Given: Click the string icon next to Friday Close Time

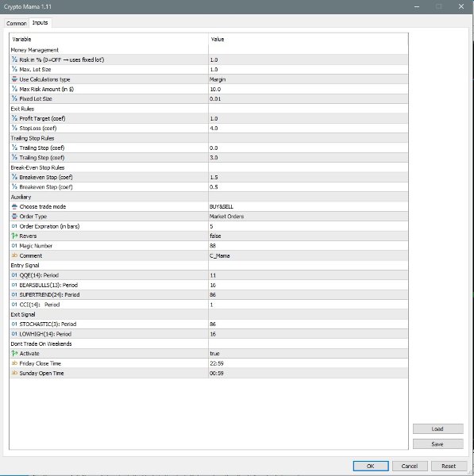Looking at the screenshot, I should 14,363.
